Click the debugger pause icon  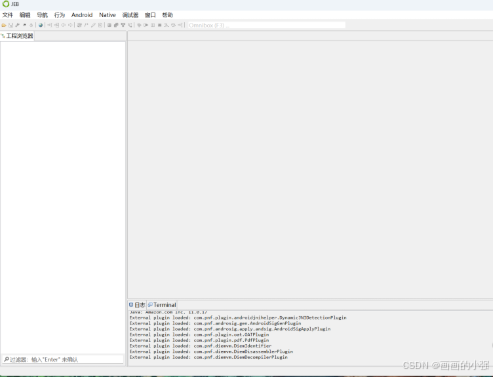click(x=153, y=25)
